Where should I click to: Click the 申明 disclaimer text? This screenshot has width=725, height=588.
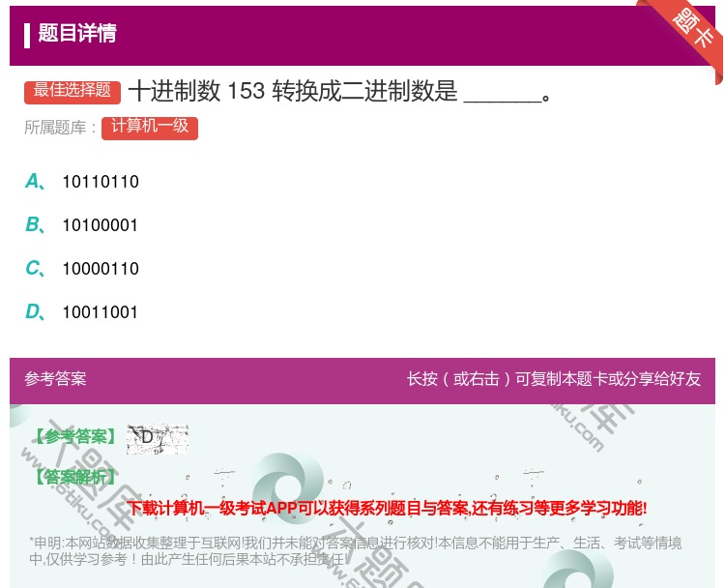coord(355,550)
